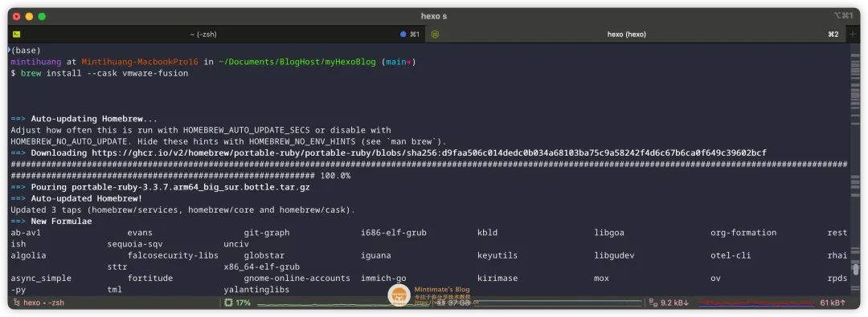Click the 17% CPU usage value

[243, 303]
